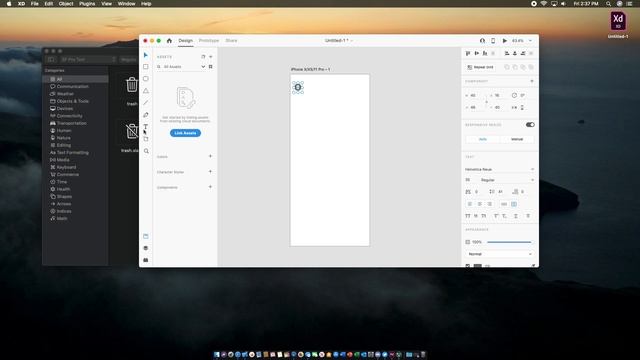Image resolution: width=640 pixels, height=360 pixels.
Task: Open the Libraries panel icon
Action: (x=146, y=236)
